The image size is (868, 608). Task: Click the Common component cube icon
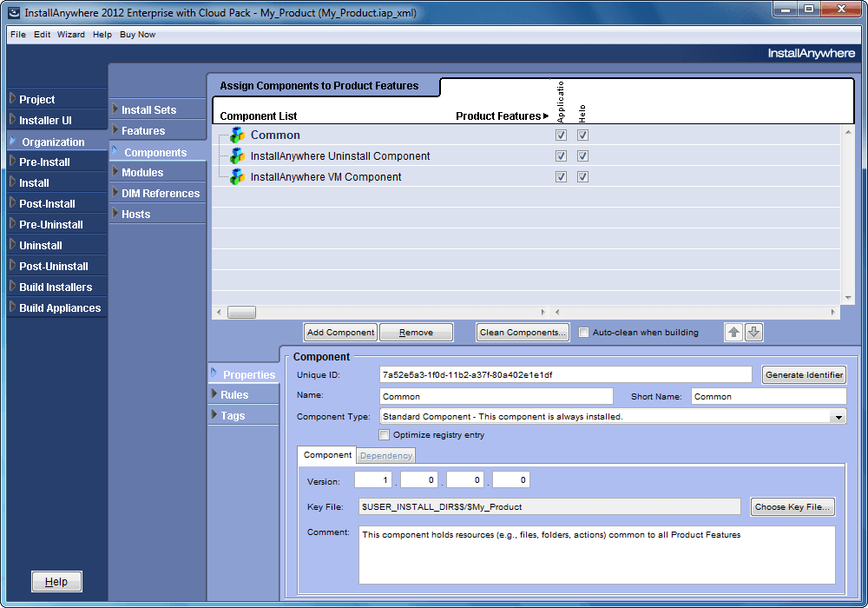238,135
